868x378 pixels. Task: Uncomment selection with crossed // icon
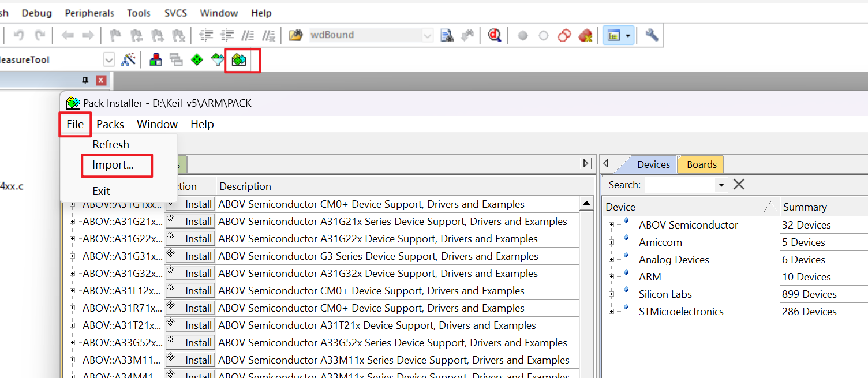click(268, 35)
